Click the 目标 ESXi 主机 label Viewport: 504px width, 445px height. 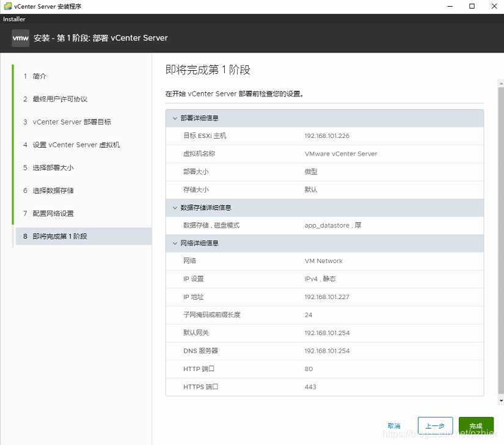[205, 136]
